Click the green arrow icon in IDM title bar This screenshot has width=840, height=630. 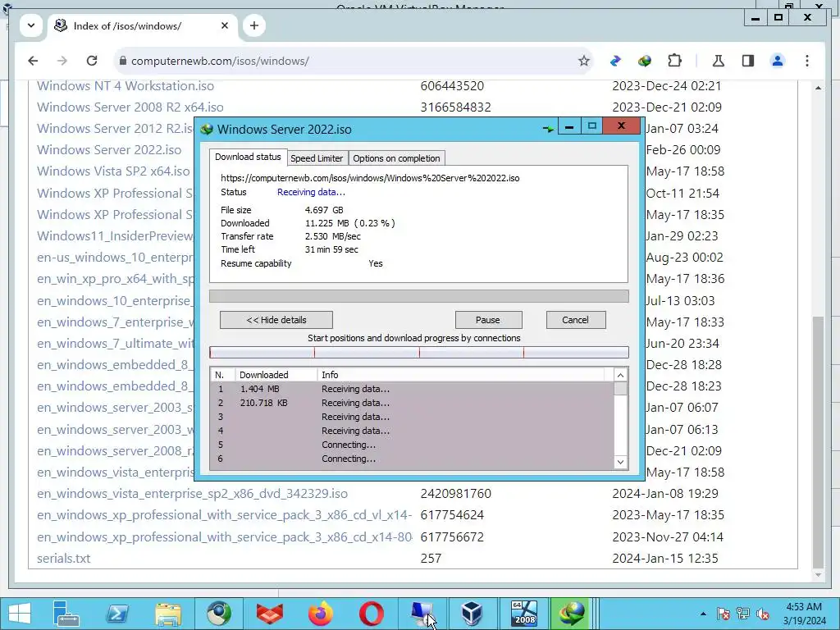[547, 129]
